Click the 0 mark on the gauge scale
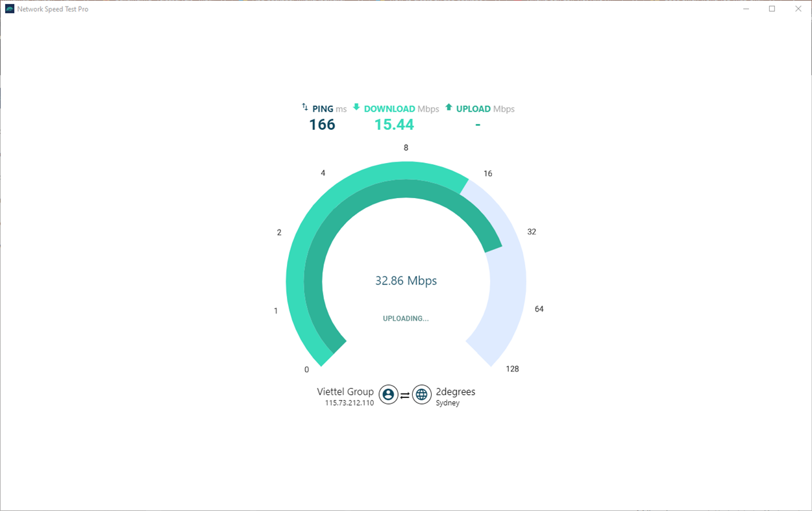Image resolution: width=812 pixels, height=511 pixels. [306, 369]
